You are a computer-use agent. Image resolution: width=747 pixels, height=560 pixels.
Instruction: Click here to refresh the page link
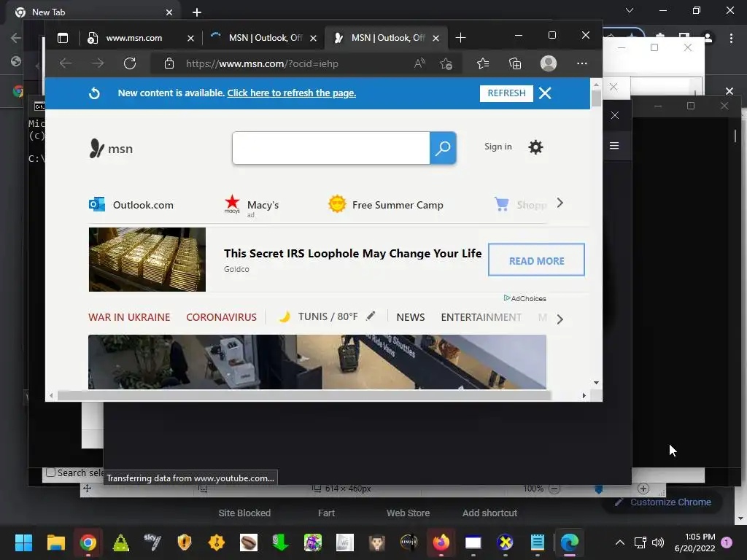point(292,93)
